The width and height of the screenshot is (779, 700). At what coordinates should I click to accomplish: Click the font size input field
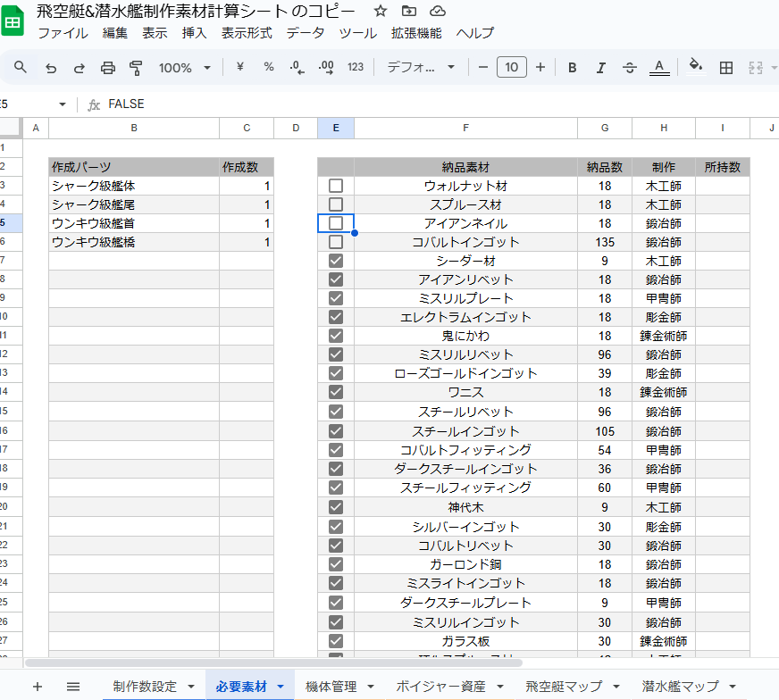click(x=511, y=68)
